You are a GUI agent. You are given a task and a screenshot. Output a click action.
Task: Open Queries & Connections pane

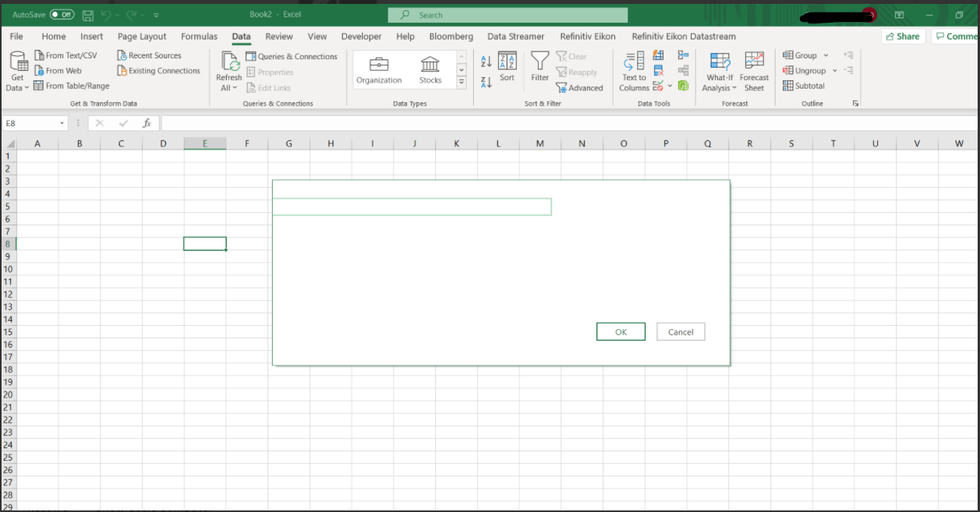pos(292,56)
